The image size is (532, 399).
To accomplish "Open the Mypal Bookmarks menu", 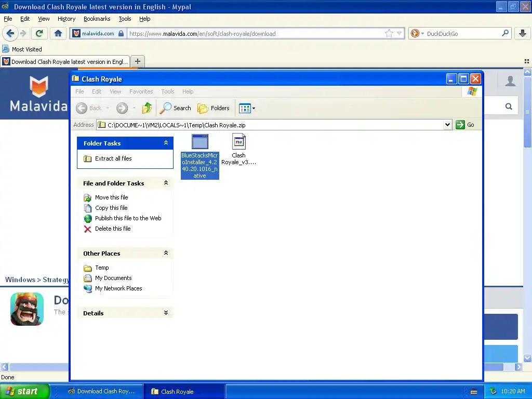I will click(x=97, y=19).
